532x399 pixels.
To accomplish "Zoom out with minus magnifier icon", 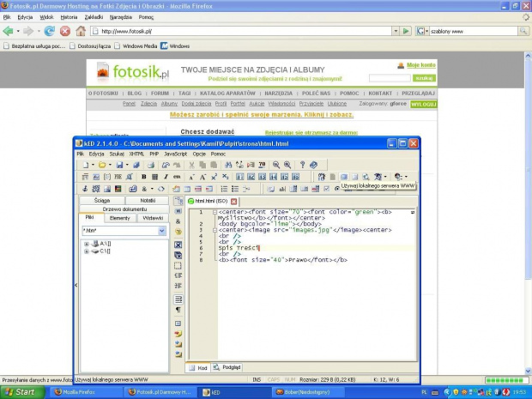I will coord(276,165).
